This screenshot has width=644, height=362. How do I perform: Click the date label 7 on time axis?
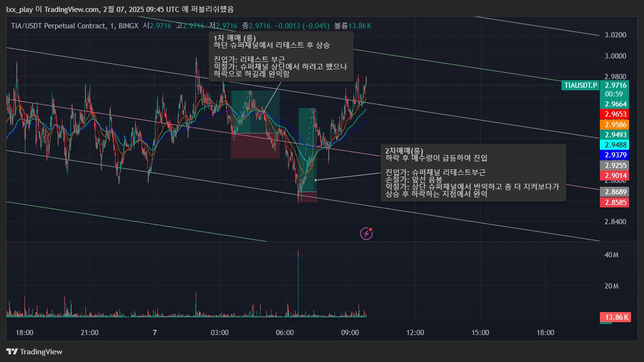pyautogui.click(x=155, y=332)
